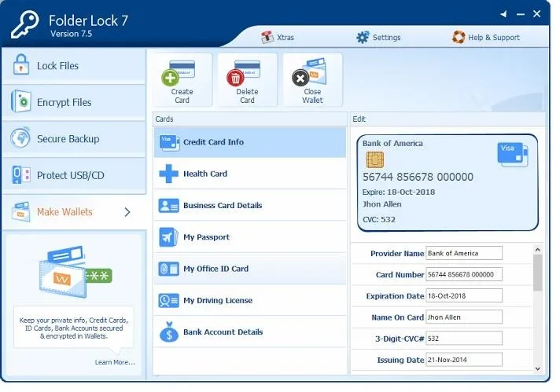Click the Expire date on card preview
Screen dimensions: 560x392
coord(399,192)
